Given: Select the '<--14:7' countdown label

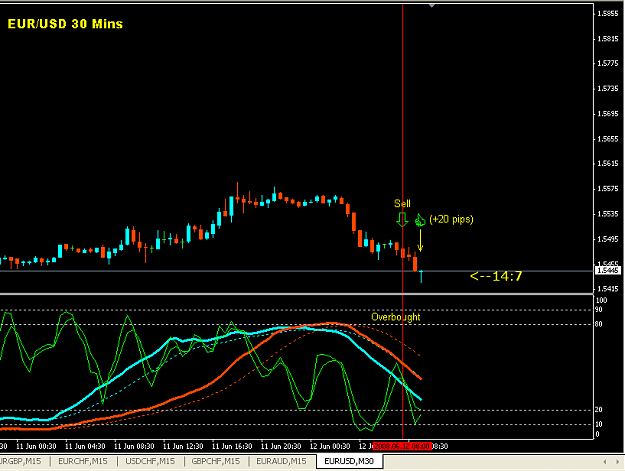Looking at the screenshot, I should point(496,276).
